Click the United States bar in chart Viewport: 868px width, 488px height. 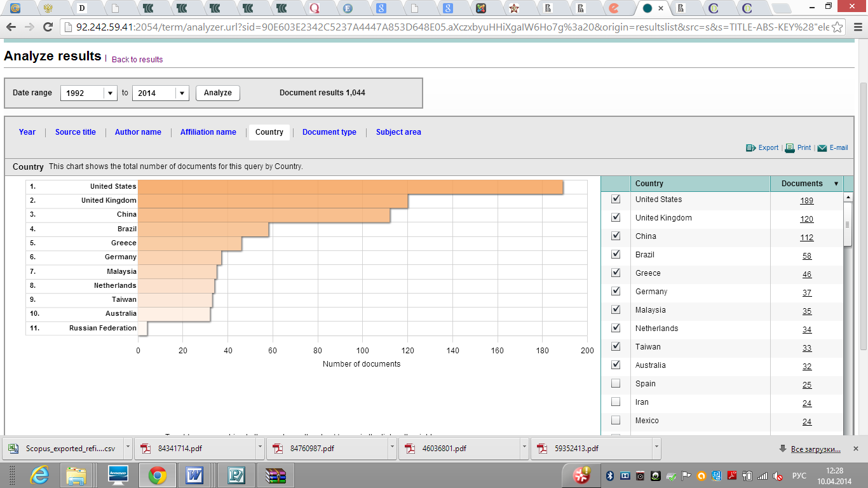pos(349,187)
